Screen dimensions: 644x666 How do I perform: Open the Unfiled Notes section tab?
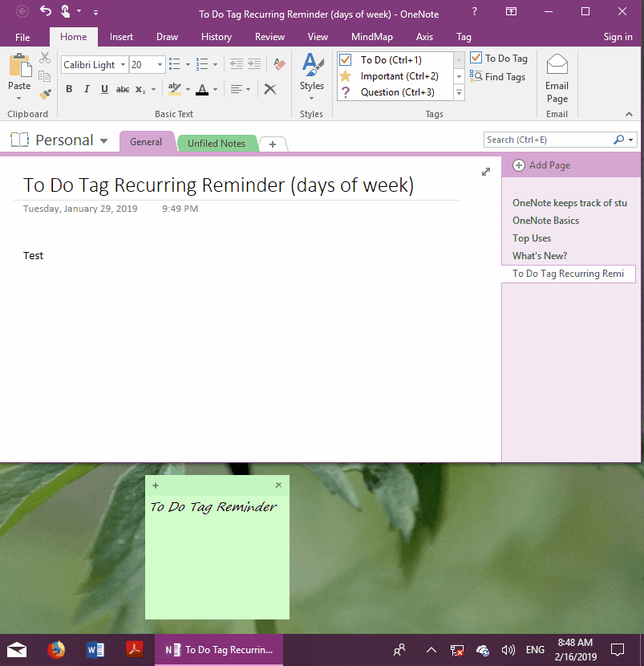[x=217, y=143]
